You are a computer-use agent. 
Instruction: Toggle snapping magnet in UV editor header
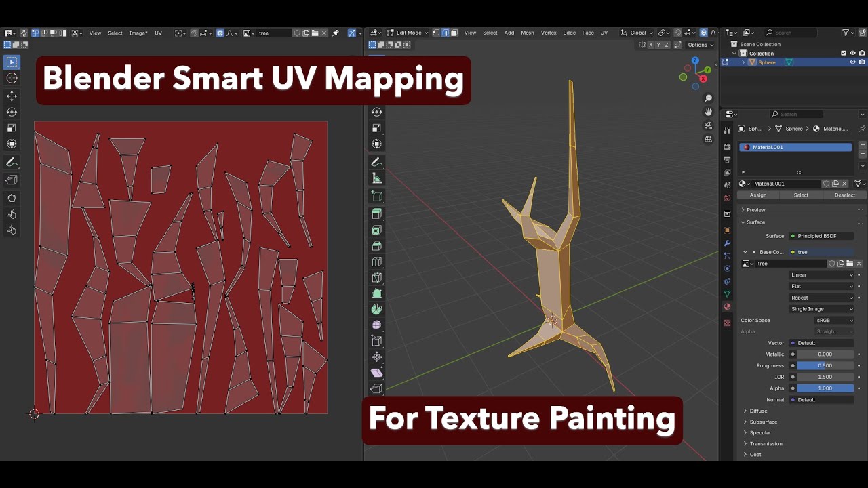[x=194, y=33]
